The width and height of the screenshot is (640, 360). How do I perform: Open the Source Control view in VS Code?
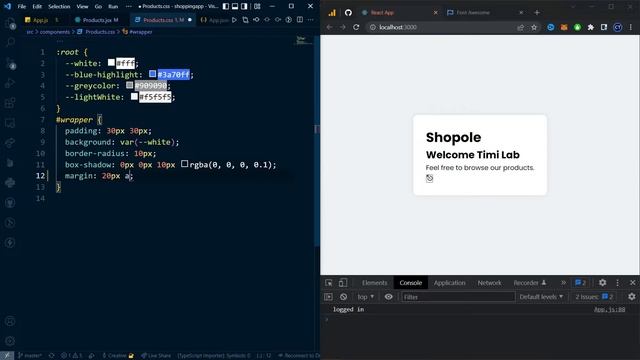point(10,63)
